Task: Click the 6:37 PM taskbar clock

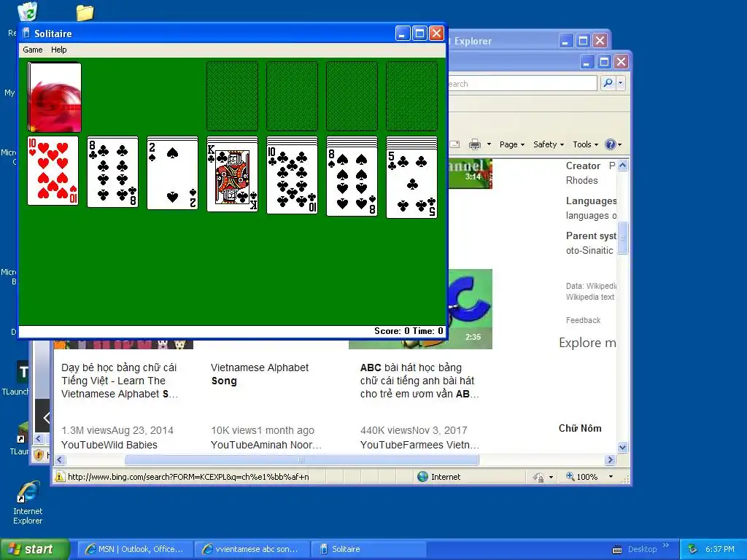Action: click(719, 549)
